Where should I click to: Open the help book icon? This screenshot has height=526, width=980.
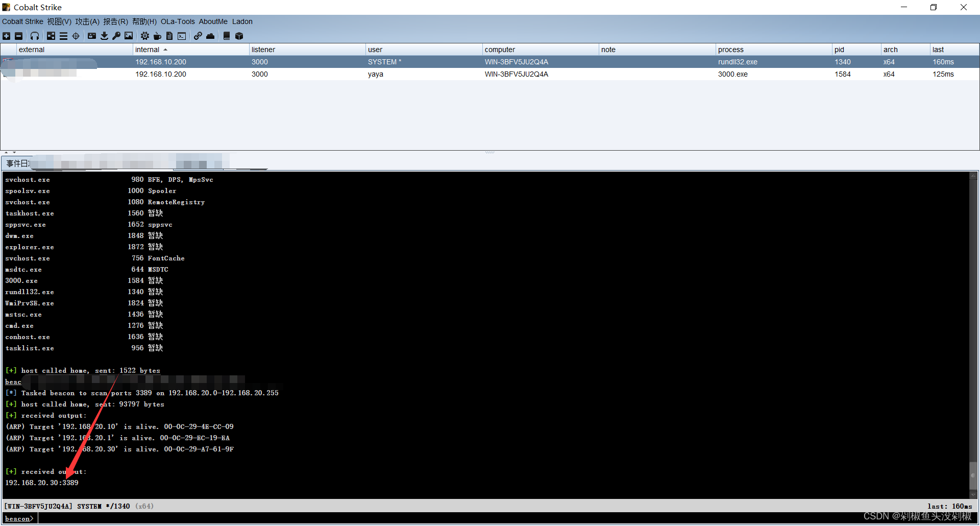coord(227,36)
